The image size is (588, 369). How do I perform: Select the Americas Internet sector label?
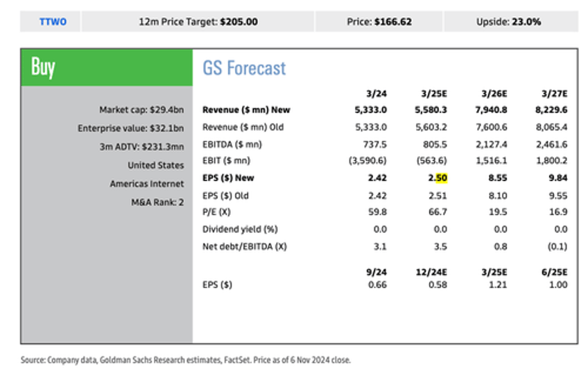(147, 184)
